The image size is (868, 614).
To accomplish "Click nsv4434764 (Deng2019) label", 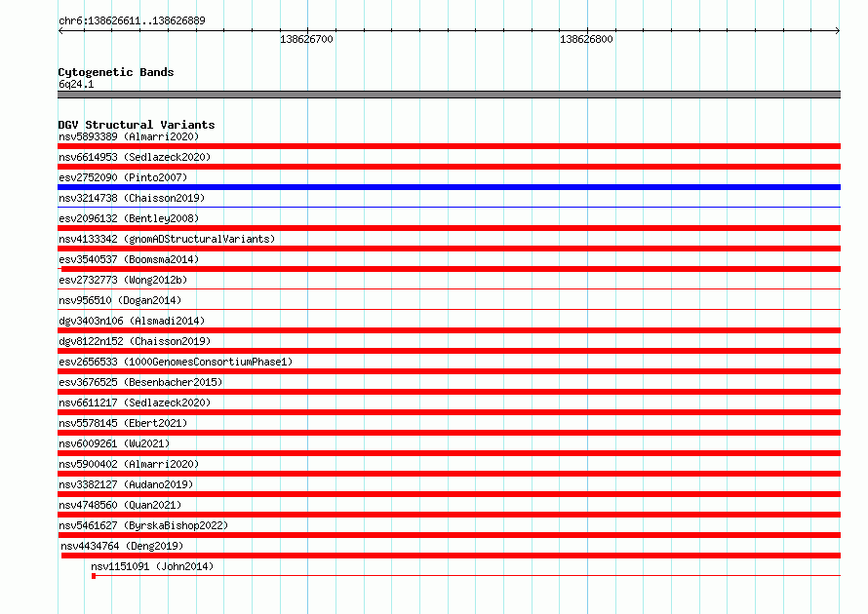I will coord(122,546).
